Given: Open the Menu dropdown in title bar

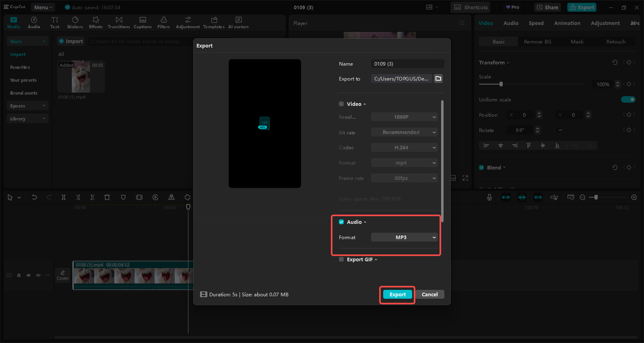Looking at the screenshot, I should coord(43,8).
